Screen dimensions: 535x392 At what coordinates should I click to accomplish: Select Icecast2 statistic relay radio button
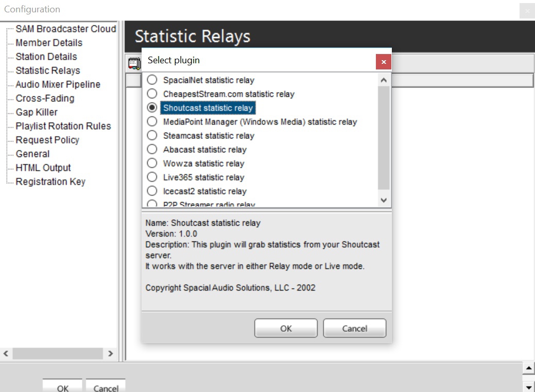(152, 191)
